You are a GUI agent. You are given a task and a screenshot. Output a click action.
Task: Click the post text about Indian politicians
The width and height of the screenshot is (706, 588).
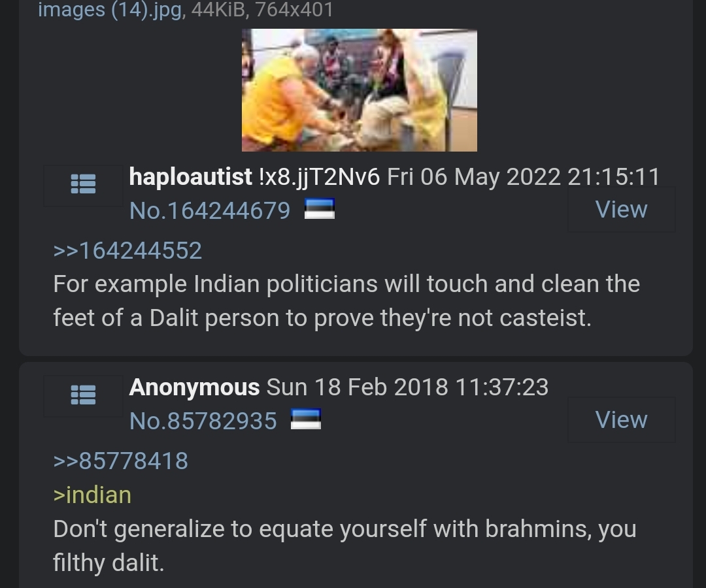pyautogui.click(x=346, y=301)
